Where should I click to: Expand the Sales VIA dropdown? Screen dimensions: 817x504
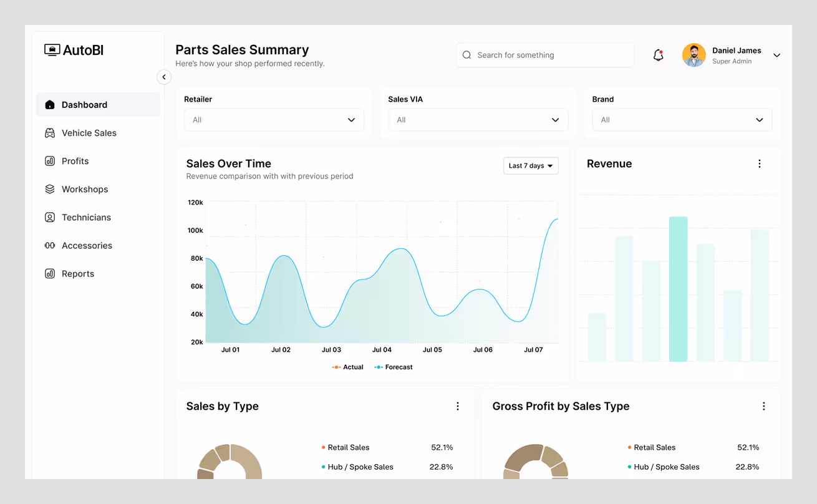point(478,119)
